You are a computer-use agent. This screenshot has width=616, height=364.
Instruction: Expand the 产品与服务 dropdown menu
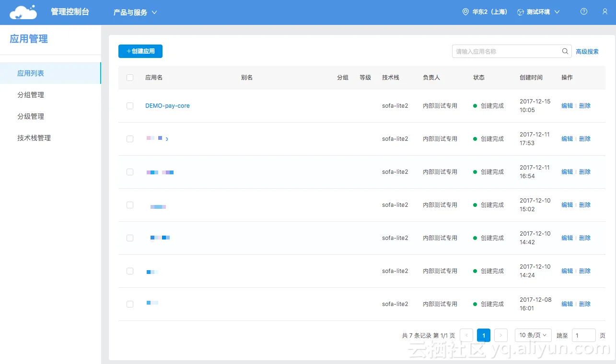tap(135, 12)
